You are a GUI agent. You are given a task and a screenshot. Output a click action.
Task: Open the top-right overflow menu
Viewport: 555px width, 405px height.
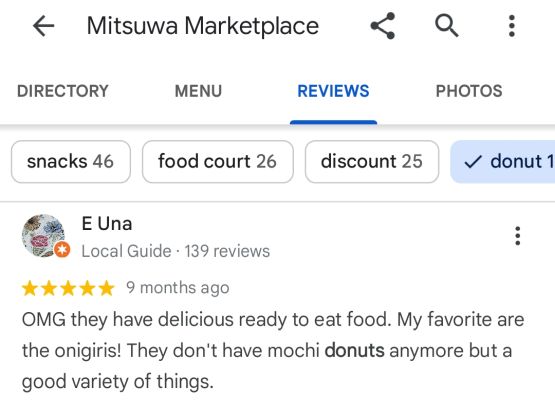click(511, 26)
